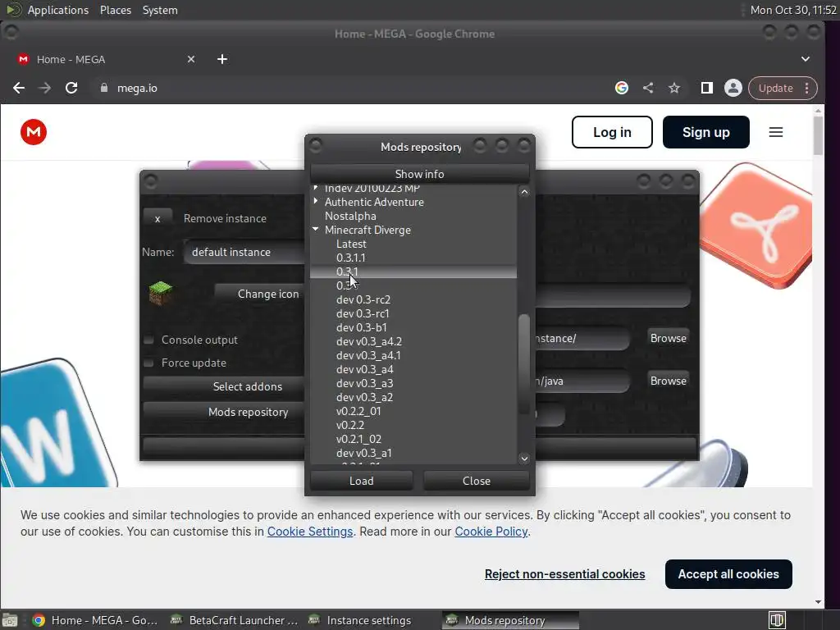This screenshot has height=630, width=840.
Task: Click Browse next to java path
Action: pos(668,381)
